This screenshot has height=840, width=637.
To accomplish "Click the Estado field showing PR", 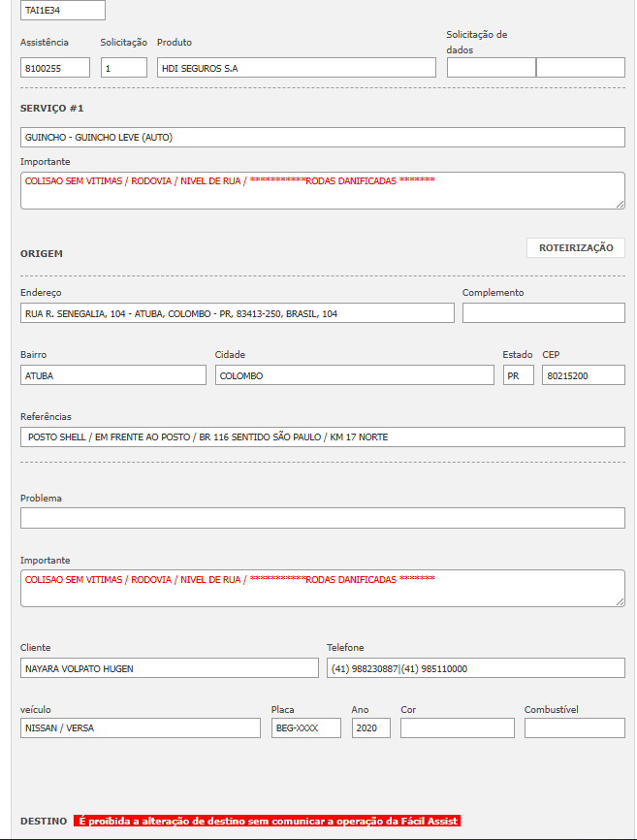I will point(518,375).
